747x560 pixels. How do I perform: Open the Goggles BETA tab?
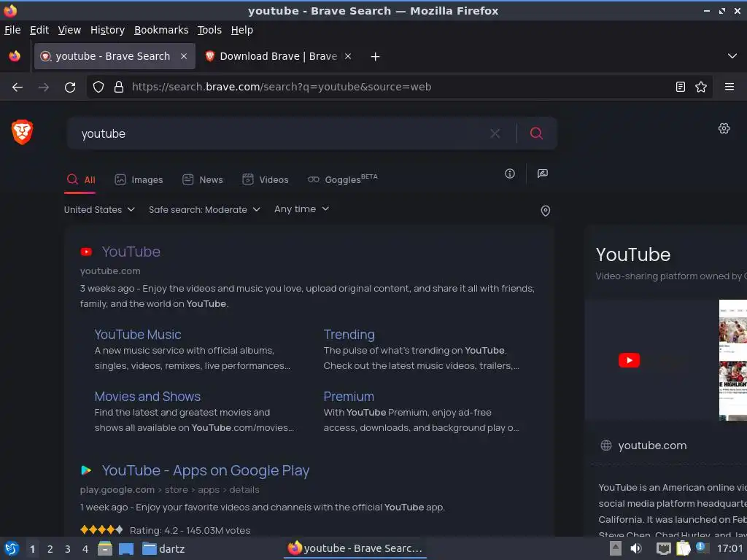click(x=343, y=179)
